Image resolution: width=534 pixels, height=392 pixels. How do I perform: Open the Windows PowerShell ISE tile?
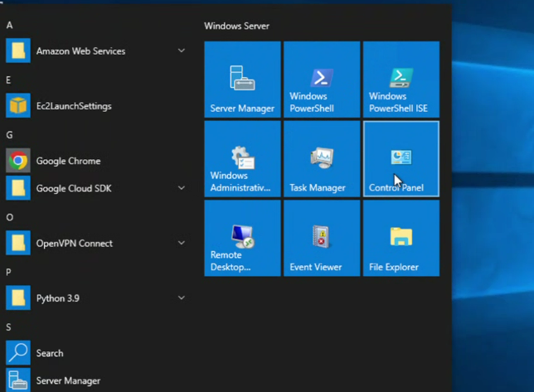tap(401, 80)
